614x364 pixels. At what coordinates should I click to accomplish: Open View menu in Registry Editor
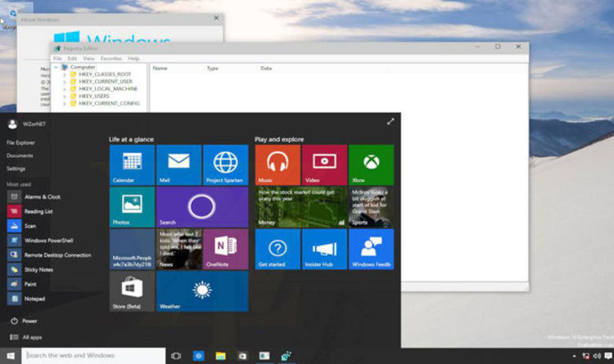tap(88, 58)
